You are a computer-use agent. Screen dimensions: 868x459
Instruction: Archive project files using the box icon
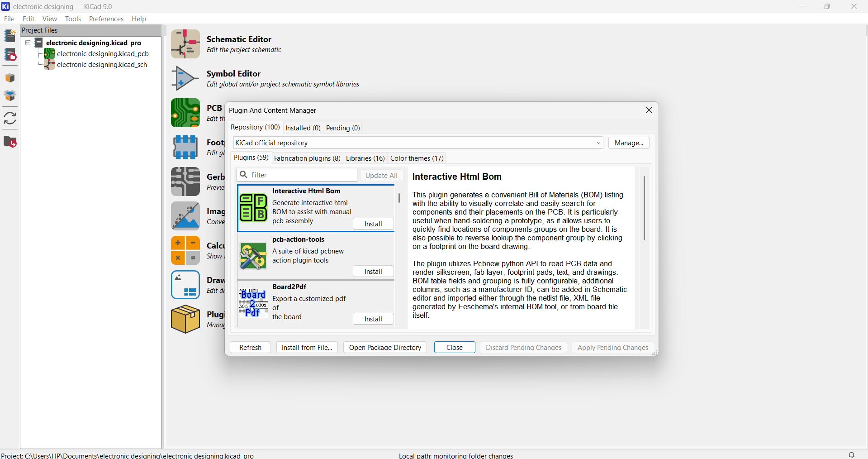click(x=10, y=78)
